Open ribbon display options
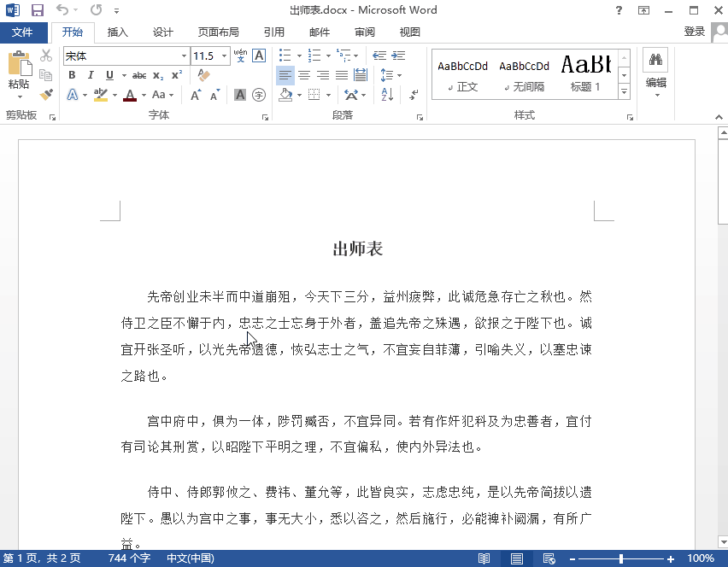 [x=643, y=10]
